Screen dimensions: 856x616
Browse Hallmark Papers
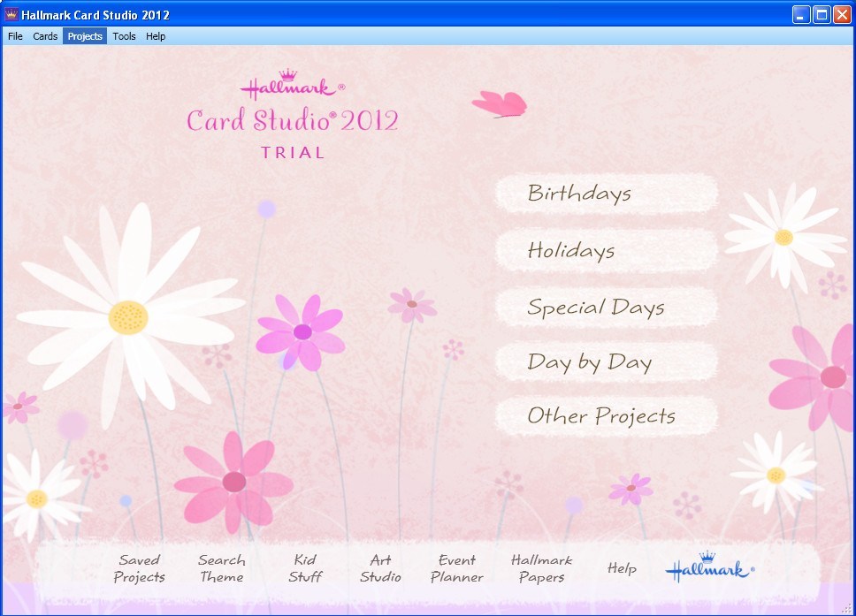[541, 568]
